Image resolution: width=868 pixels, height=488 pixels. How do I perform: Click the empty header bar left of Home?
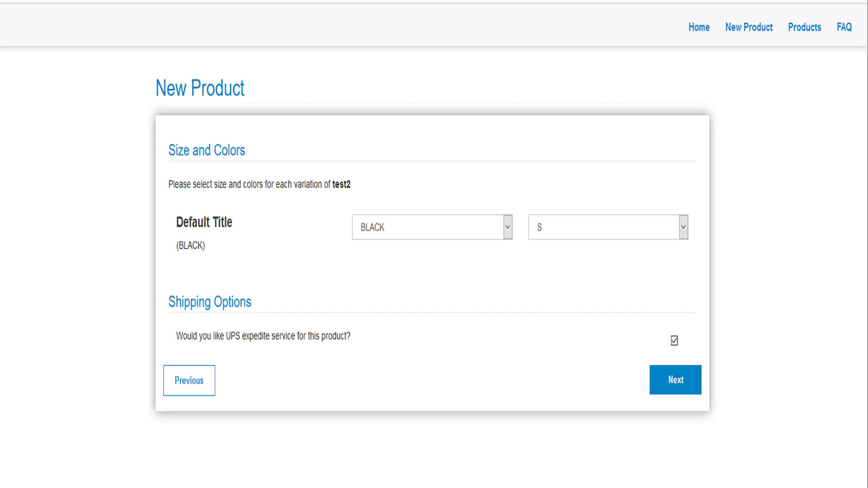point(342,26)
